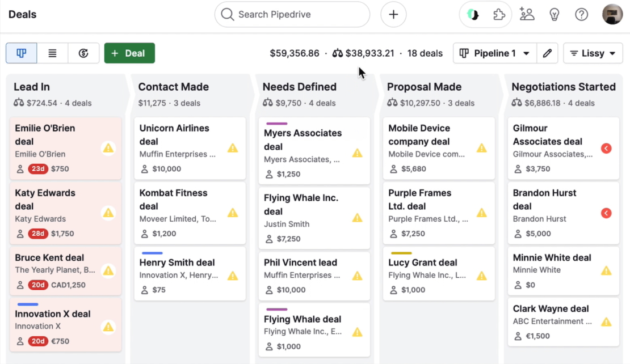Click the theme toggle pill in the top bar

(x=473, y=14)
